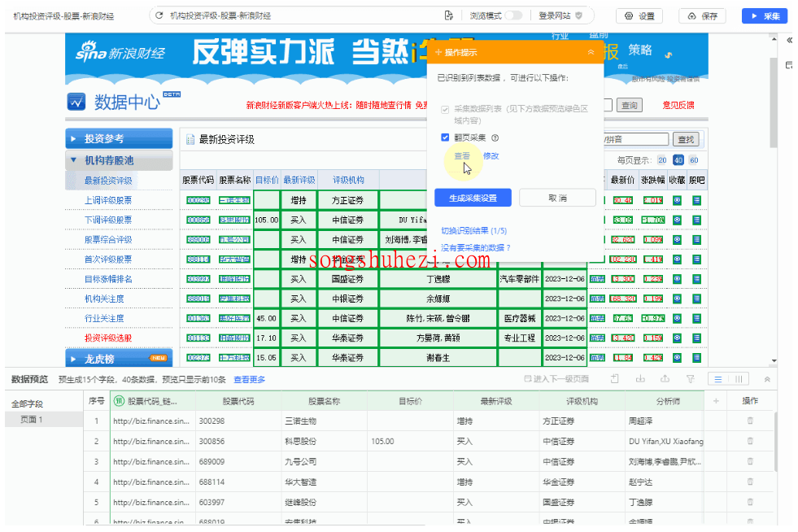Click 查看更多 in the data preview
The image size is (798, 532).
pos(250,380)
